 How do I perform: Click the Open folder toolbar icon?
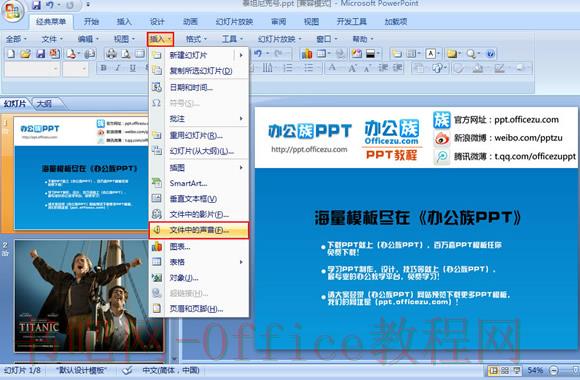(25, 54)
